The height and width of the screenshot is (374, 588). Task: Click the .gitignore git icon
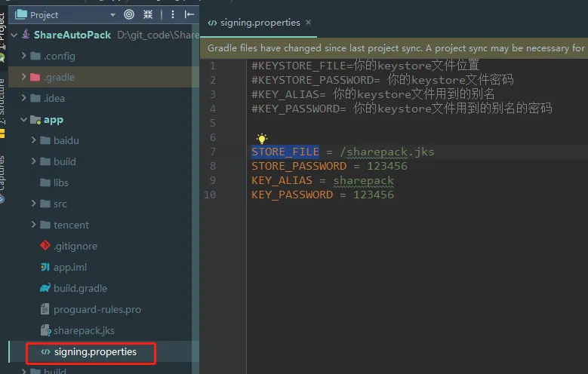coord(45,246)
